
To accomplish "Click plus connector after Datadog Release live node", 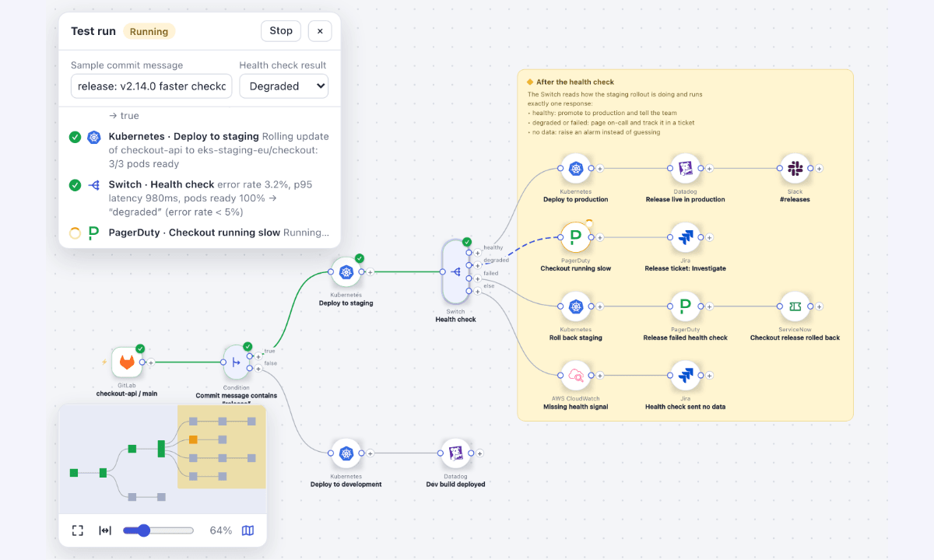I will 710,169.
